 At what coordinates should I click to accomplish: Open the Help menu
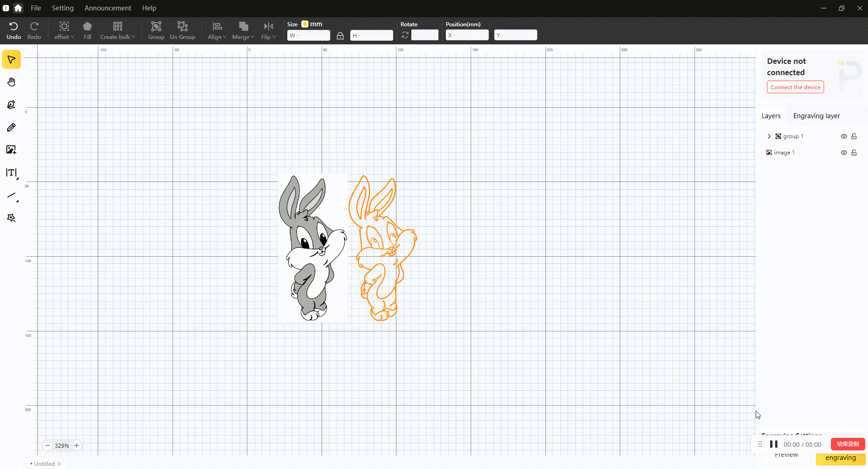point(149,8)
